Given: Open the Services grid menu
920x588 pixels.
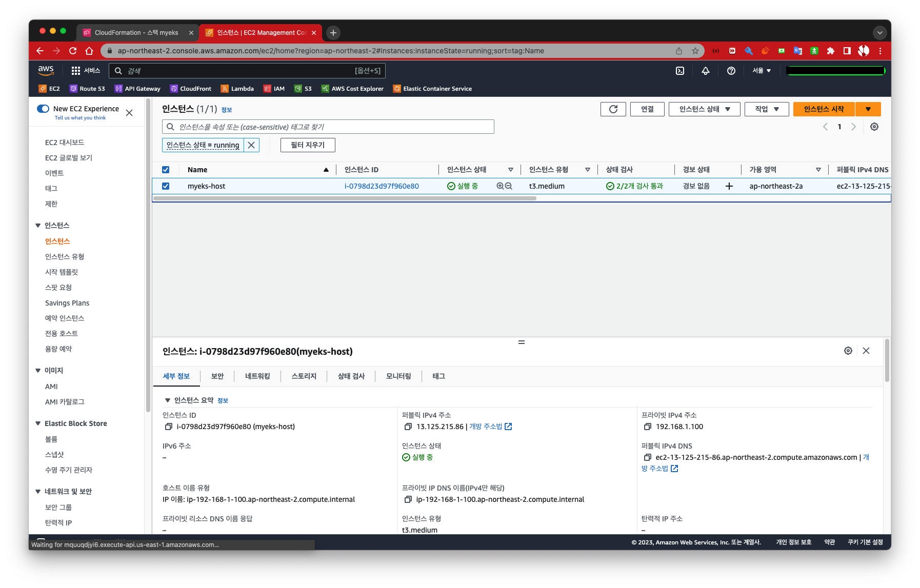Looking at the screenshot, I should (x=86, y=71).
